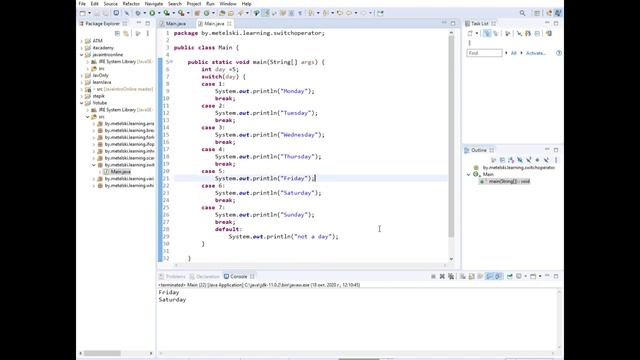Click Collapse All in Package Explorer
The height and width of the screenshot is (360, 640).
[x=117, y=33]
